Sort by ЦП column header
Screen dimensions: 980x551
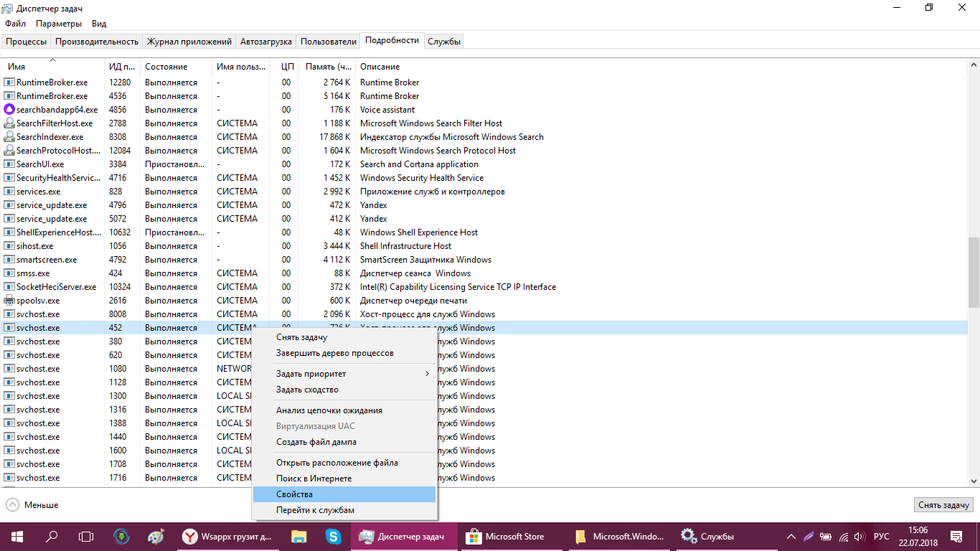[284, 67]
